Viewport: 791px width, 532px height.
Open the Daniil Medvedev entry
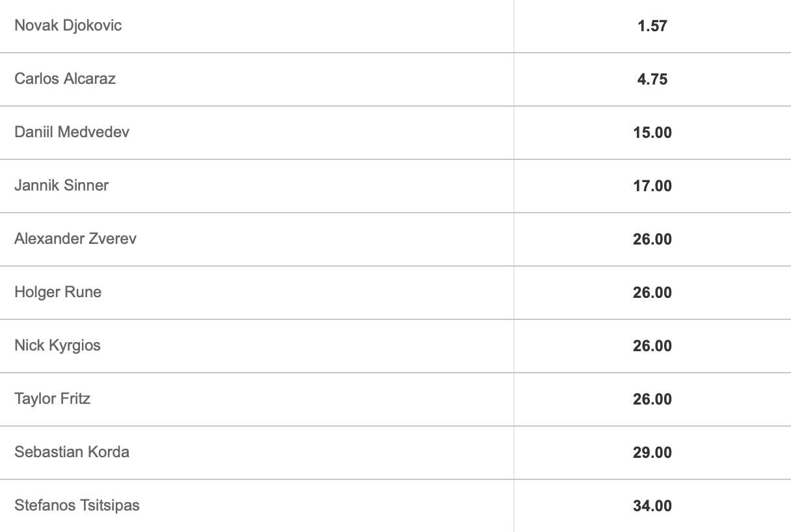click(72, 133)
